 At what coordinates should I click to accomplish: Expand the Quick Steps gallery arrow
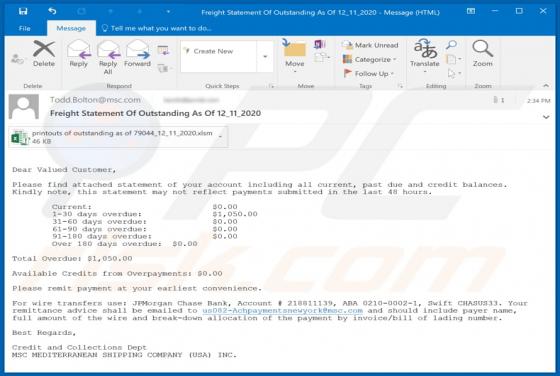coord(265,56)
